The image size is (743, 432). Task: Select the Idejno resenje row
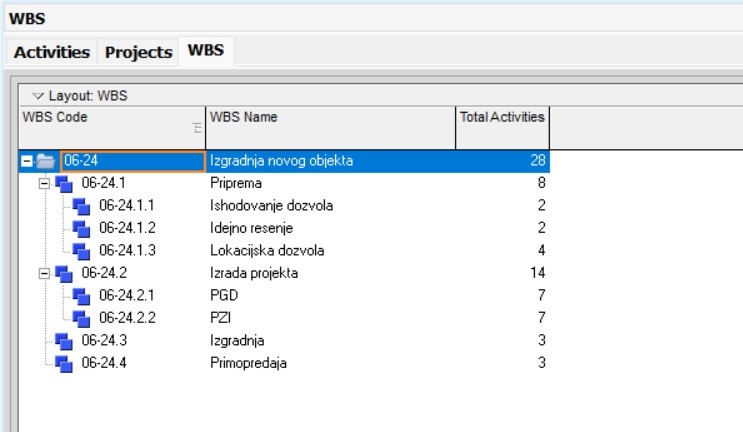tap(251, 228)
